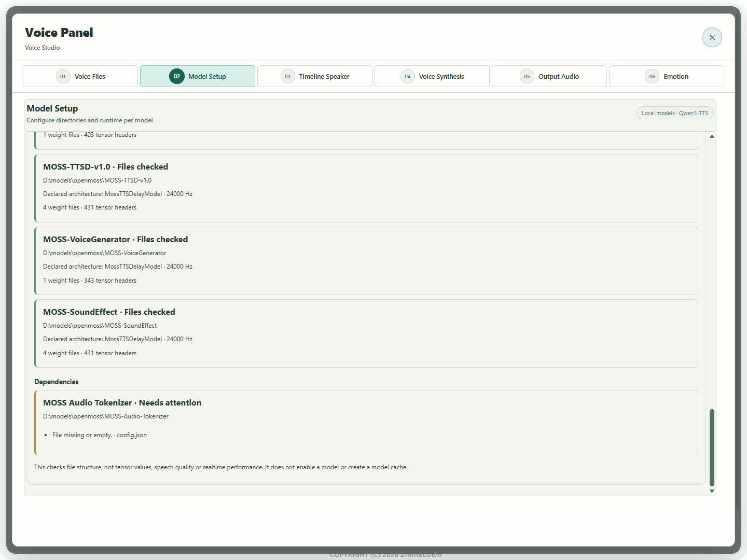Click the scrollbar down arrow
The image size is (747, 560).
point(712,491)
